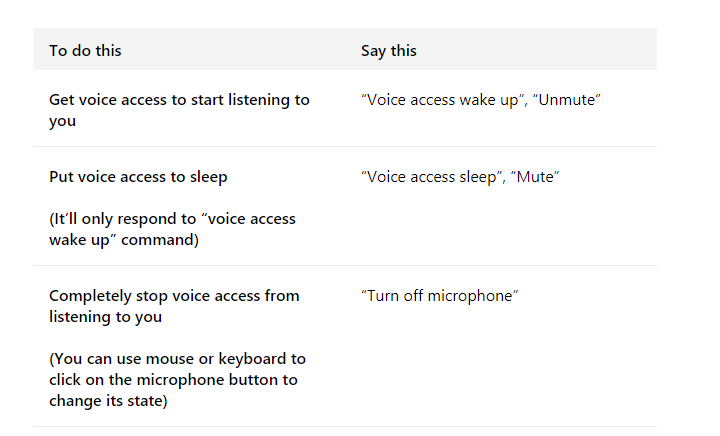720x436 pixels.
Task: Click the "Say this" column header
Action: (389, 50)
